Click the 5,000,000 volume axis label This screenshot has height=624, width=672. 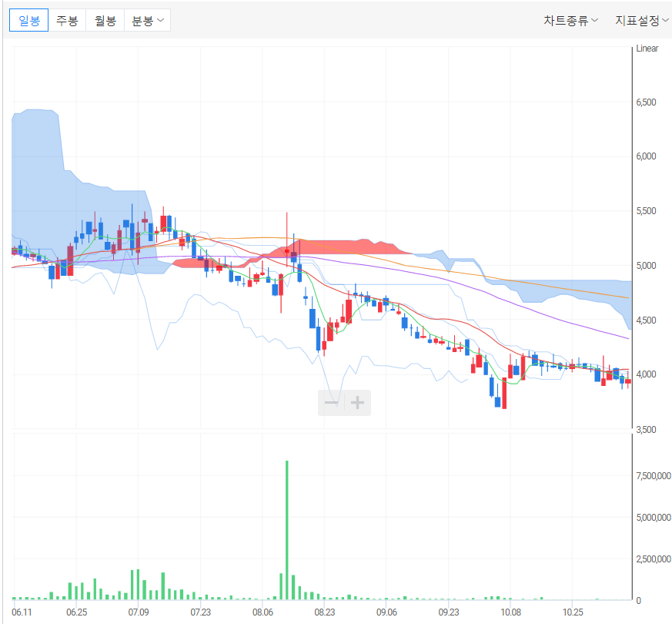(654, 517)
